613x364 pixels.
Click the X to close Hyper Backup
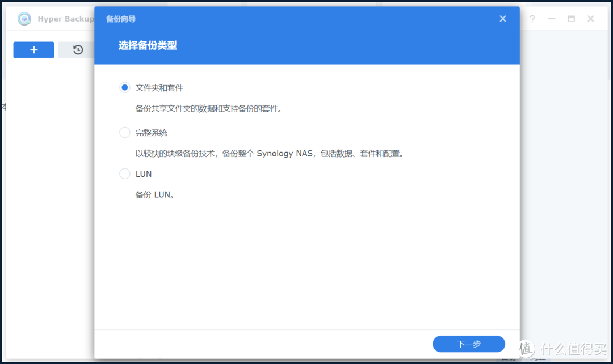(x=590, y=19)
